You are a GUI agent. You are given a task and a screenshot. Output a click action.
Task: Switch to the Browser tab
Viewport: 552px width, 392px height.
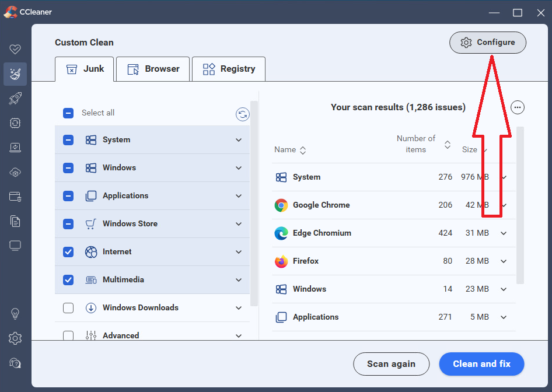(x=153, y=69)
